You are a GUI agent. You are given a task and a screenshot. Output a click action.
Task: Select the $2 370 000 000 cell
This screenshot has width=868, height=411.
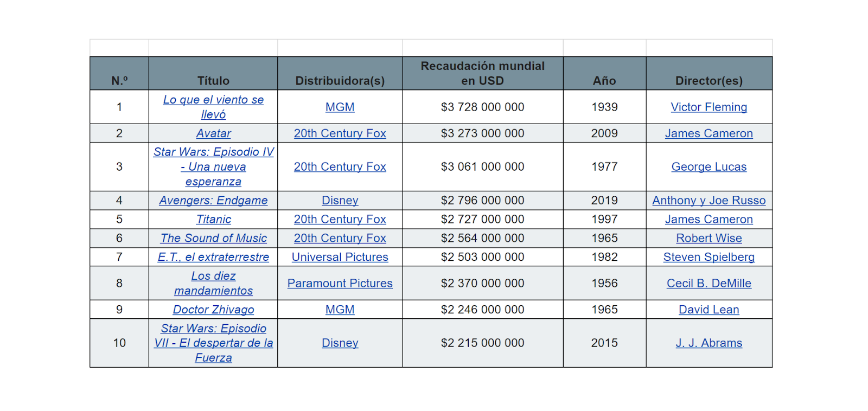point(483,283)
